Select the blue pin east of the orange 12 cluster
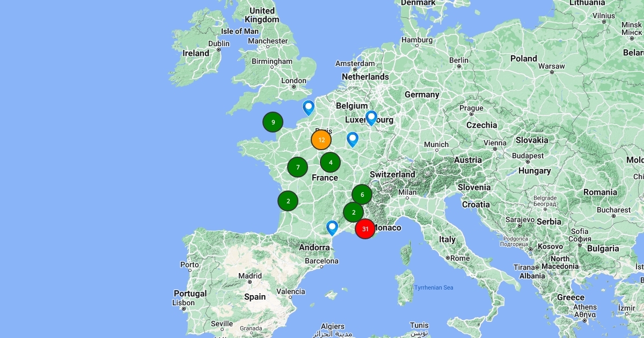Screen dimensions: 644x338 pyautogui.click(x=352, y=138)
